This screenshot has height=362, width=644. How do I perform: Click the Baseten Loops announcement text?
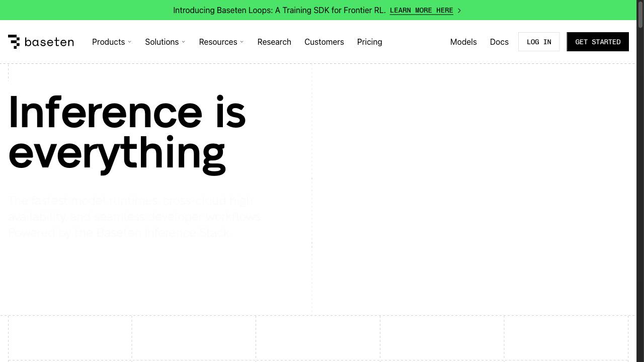click(x=279, y=10)
